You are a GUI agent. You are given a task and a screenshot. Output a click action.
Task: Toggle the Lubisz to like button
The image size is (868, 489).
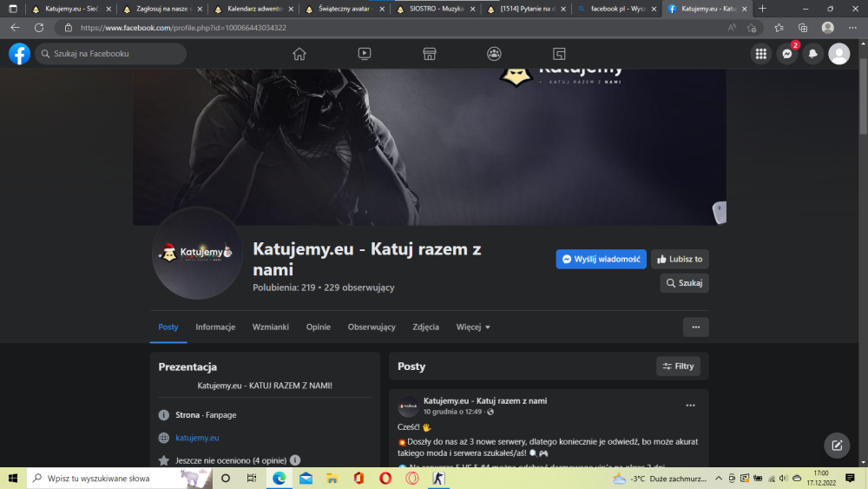click(x=680, y=259)
